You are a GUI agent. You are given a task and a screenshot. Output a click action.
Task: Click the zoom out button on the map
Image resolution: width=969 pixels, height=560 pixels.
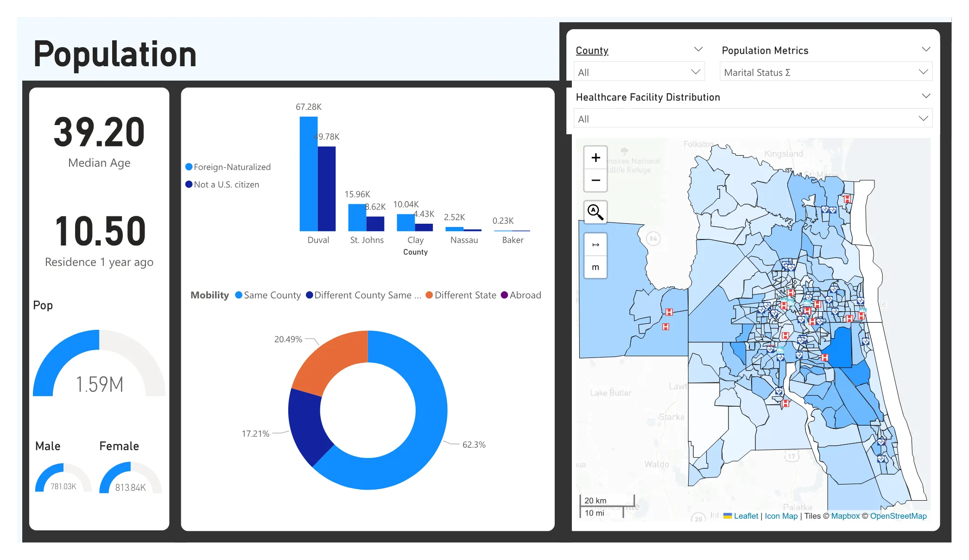pyautogui.click(x=595, y=180)
